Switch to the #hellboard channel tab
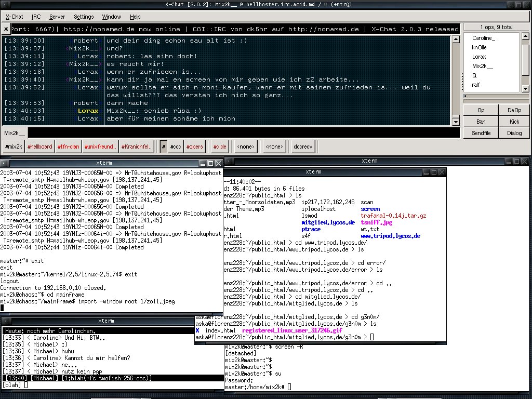The width and height of the screenshot is (532, 399). pyautogui.click(x=40, y=147)
